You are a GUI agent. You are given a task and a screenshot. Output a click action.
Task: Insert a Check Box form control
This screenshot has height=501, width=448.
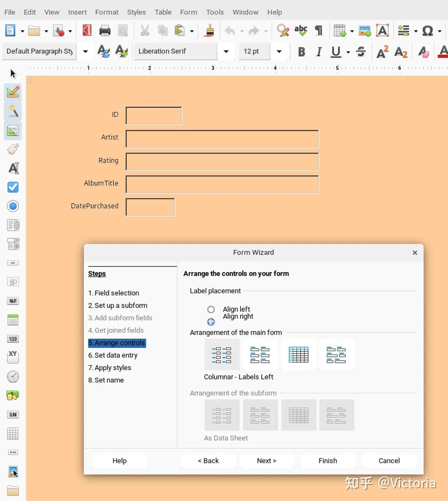pyautogui.click(x=13, y=187)
